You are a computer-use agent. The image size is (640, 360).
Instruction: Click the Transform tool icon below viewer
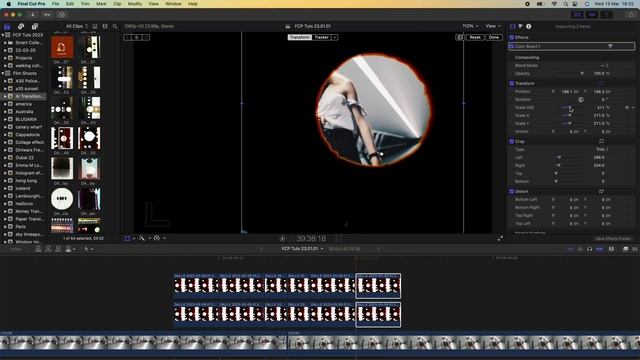point(127,238)
